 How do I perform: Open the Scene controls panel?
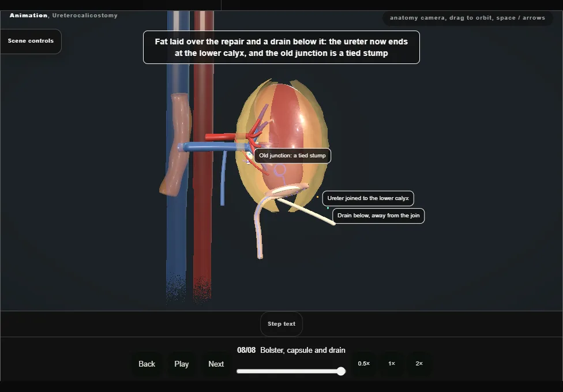(31, 41)
